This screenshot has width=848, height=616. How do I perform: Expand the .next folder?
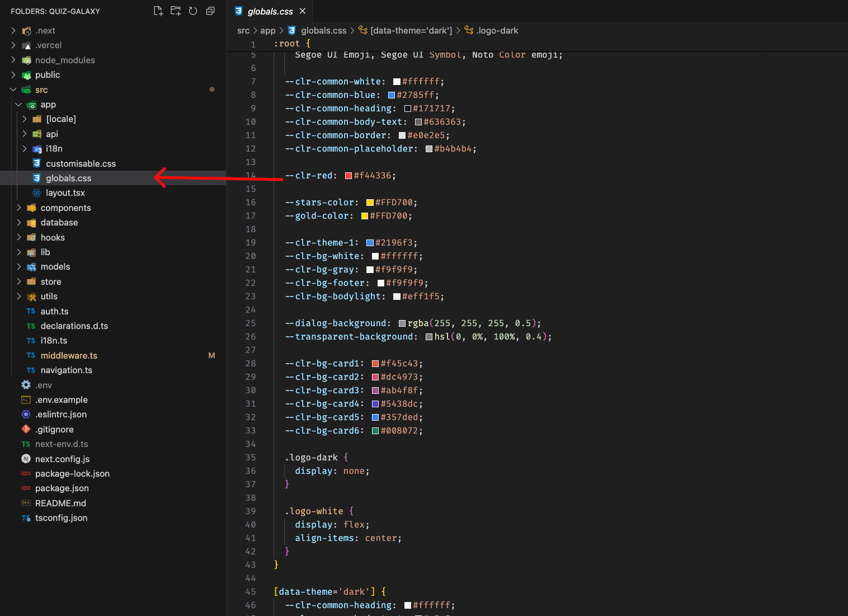tap(13, 31)
